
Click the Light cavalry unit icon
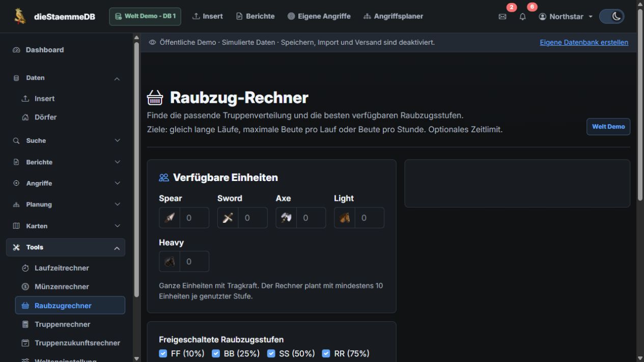345,218
